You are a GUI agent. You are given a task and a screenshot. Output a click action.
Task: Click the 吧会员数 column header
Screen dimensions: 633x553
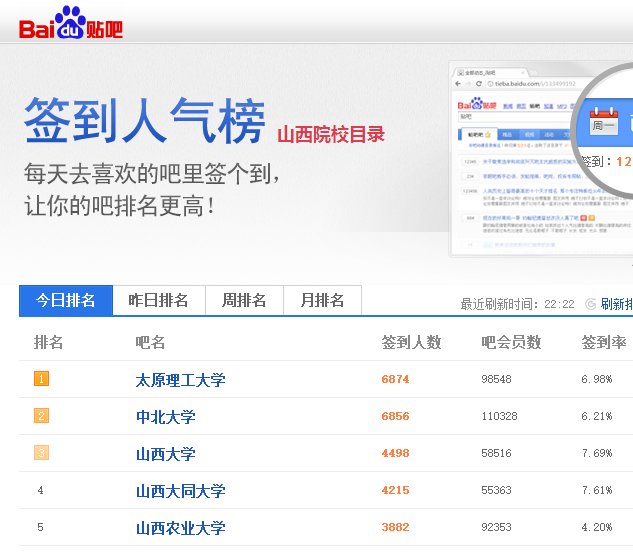coord(511,342)
